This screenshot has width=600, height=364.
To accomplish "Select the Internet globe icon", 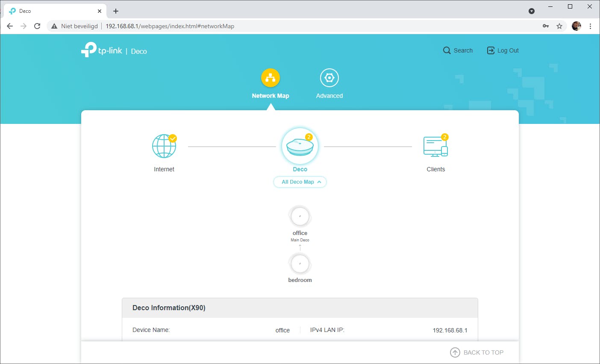I will tap(164, 146).
